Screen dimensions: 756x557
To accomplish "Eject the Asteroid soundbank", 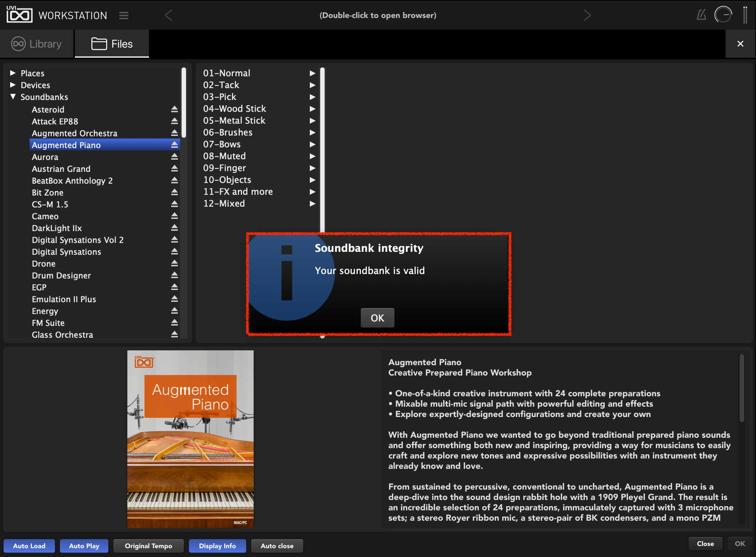I will [175, 109].
